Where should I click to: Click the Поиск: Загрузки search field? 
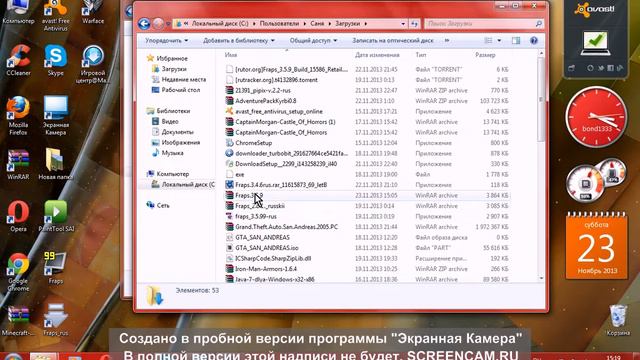point(484,24)
